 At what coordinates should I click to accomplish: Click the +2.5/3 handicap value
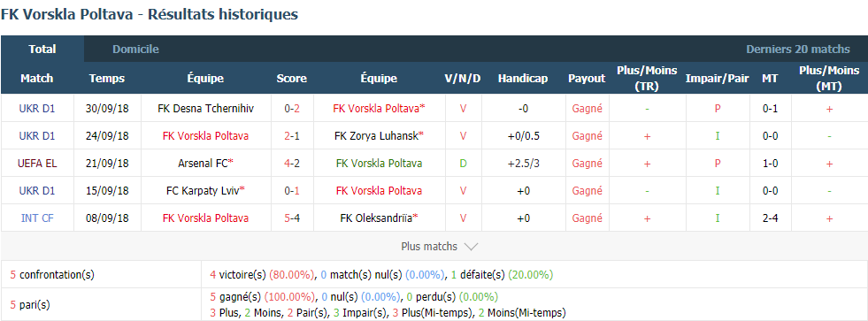point(523,164)
